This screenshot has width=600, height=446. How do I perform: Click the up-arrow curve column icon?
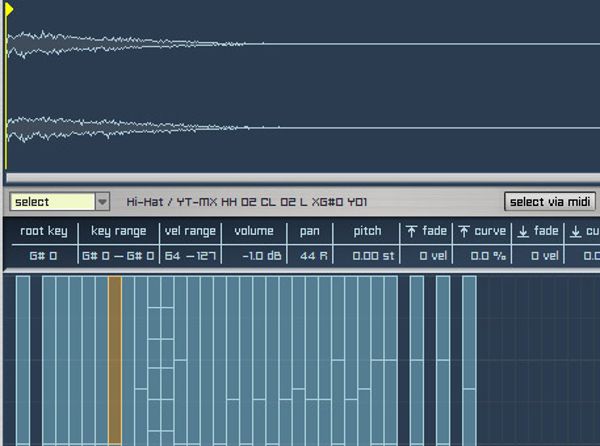464,232
